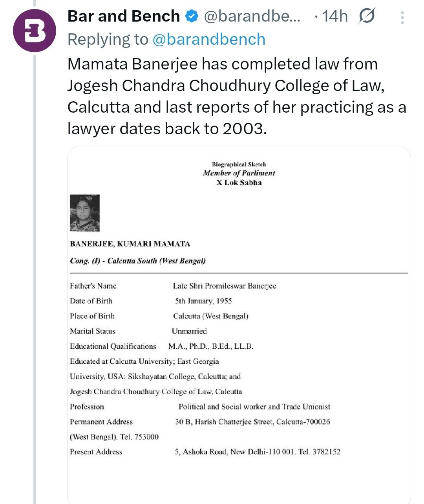Click the Grok slashed-circle icon
Screen dimensions: 424x504
[x=367, y=16]
